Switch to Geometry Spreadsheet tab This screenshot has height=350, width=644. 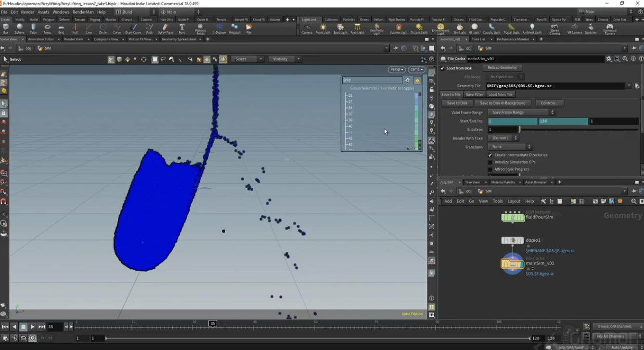(x=179, y=39)
